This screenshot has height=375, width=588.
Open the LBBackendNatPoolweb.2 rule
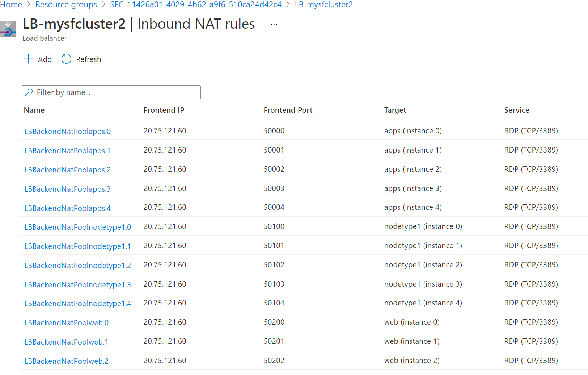66,361
